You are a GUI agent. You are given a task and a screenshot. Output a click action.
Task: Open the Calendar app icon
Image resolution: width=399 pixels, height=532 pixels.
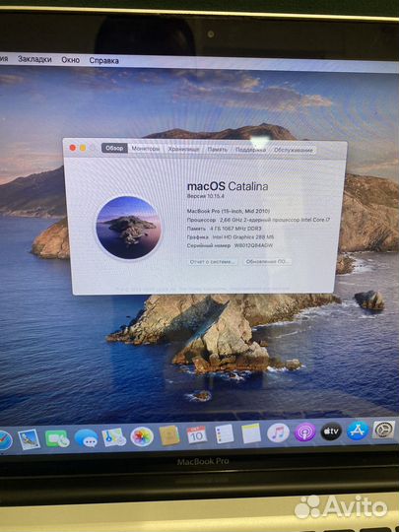[x=197, y=434]
